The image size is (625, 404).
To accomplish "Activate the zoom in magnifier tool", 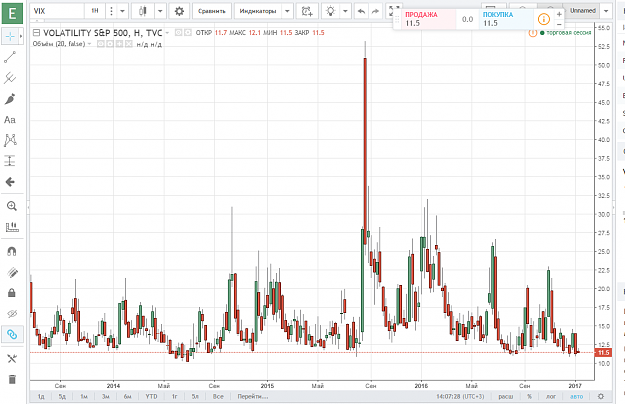I will coord(12,206).
